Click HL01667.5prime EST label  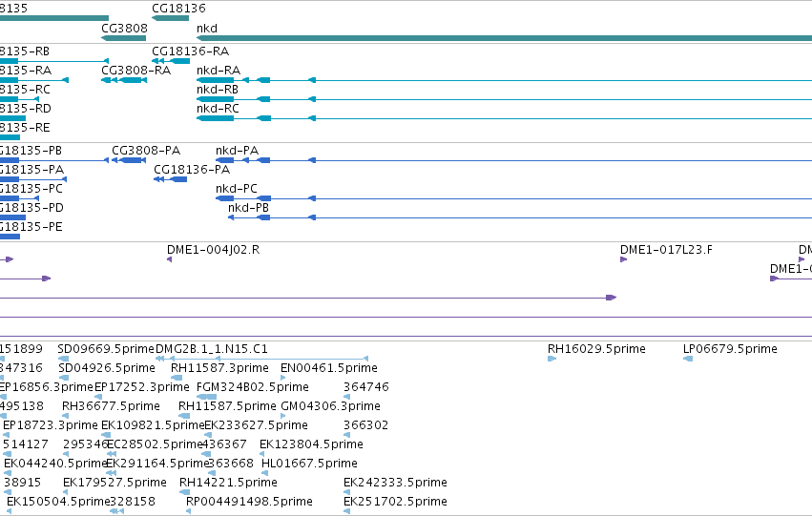click(x=310, y=464)
